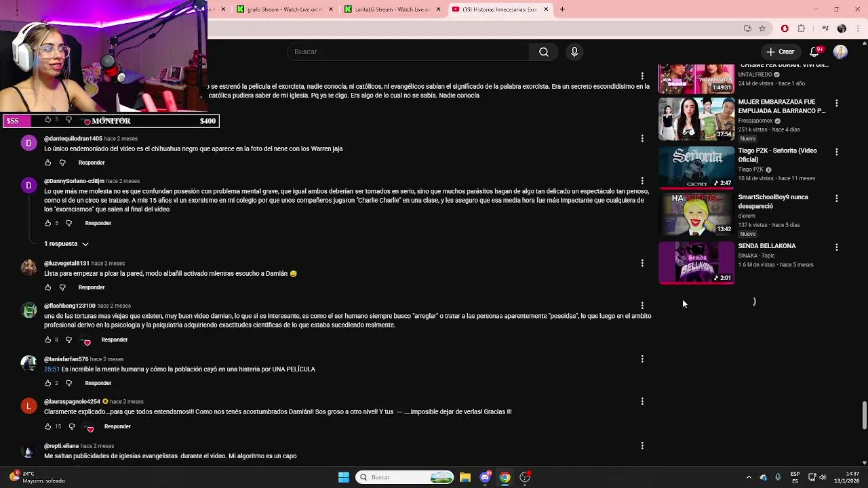Open the YouTube notifications bell
Screen dimensions: 868x488
[x=815, y=52]
